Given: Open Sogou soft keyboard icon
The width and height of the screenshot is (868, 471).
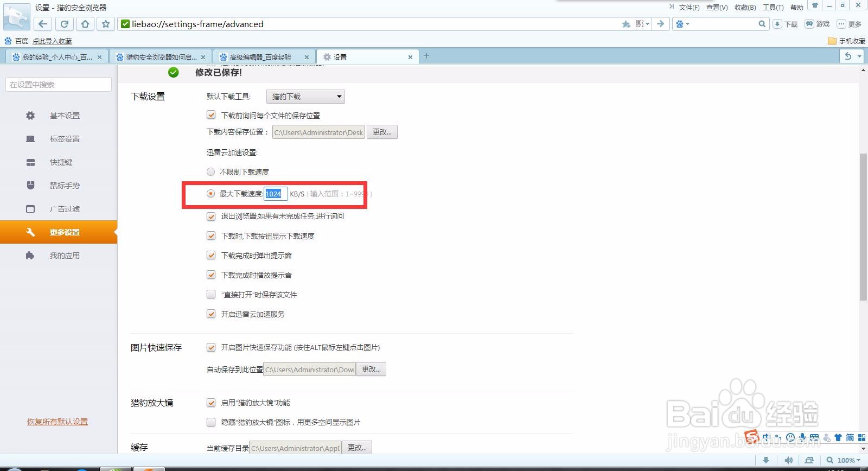Looking at the screenshot, I should click(814, 437).
